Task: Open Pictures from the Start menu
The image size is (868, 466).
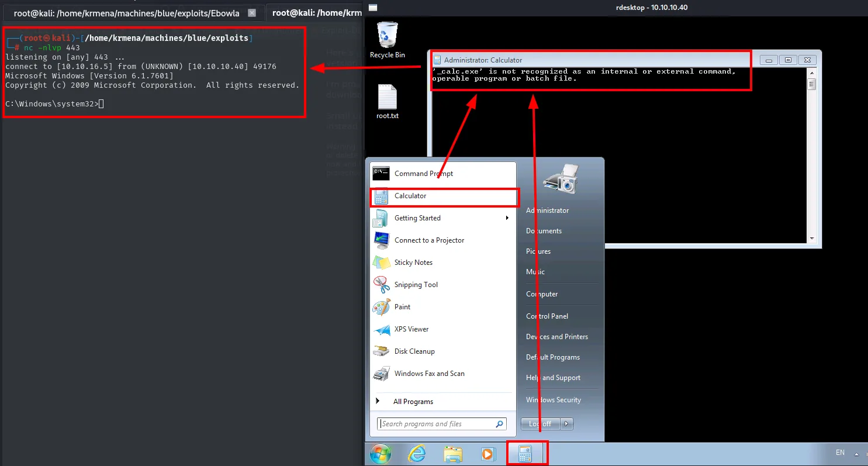Action: 538,251
